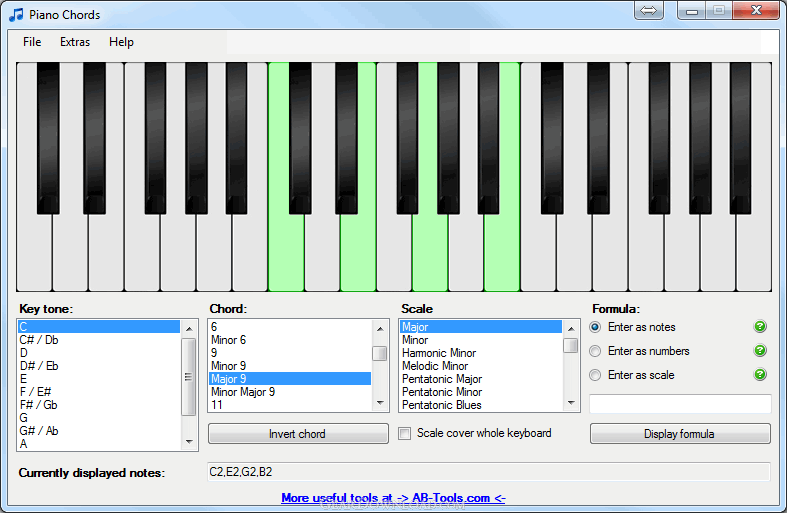Click down arrow of Key tone list scrollbar
787x513 pixels.
click(189, 442)
